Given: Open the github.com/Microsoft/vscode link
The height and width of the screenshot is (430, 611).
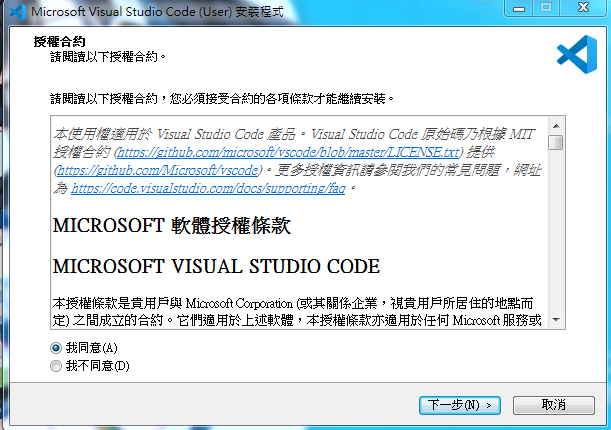Looking at the screenshot, I should point(158,170).
